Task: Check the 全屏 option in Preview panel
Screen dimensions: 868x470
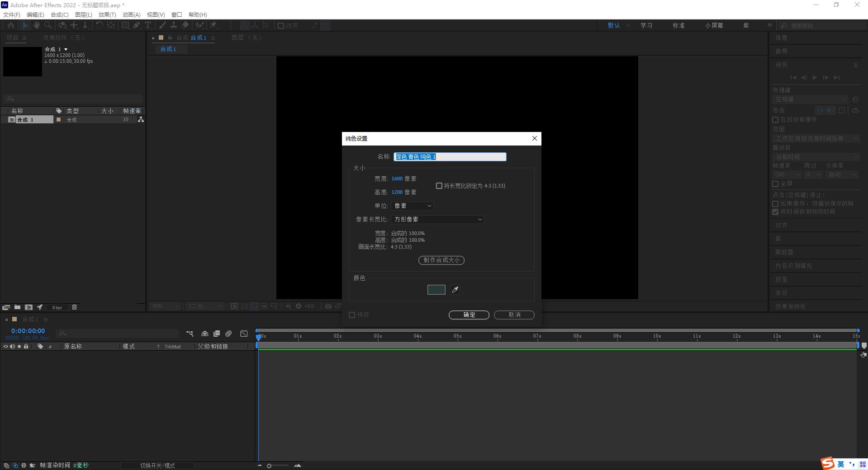Action: 775,184
